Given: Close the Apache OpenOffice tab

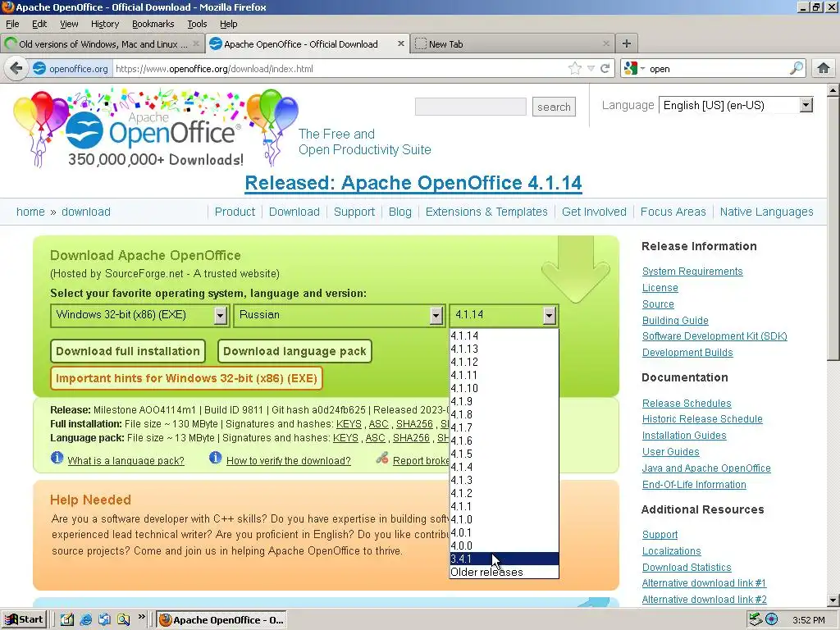Looking at the screenshot, I should pos(400,44).
